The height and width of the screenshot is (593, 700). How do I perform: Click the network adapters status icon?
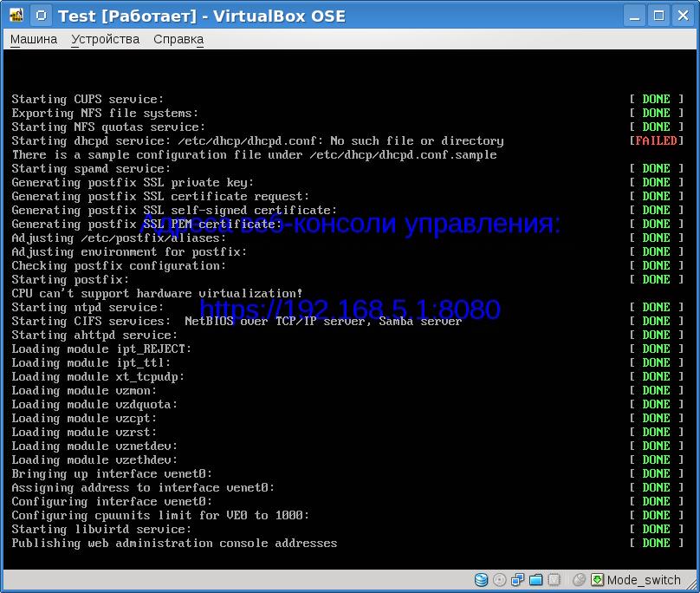point(518,580)
